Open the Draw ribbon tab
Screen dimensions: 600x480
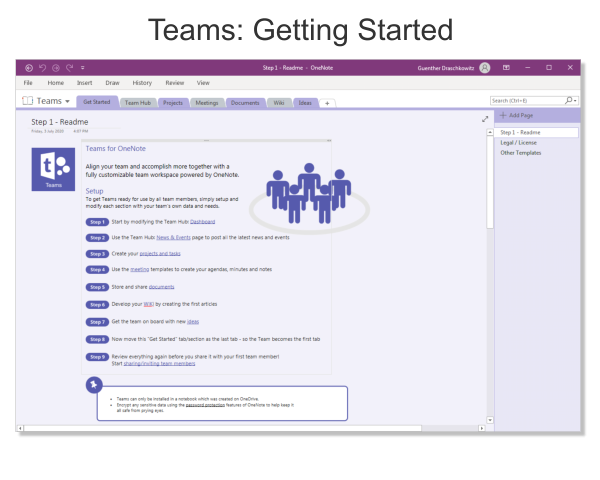[x=112, y=83]
